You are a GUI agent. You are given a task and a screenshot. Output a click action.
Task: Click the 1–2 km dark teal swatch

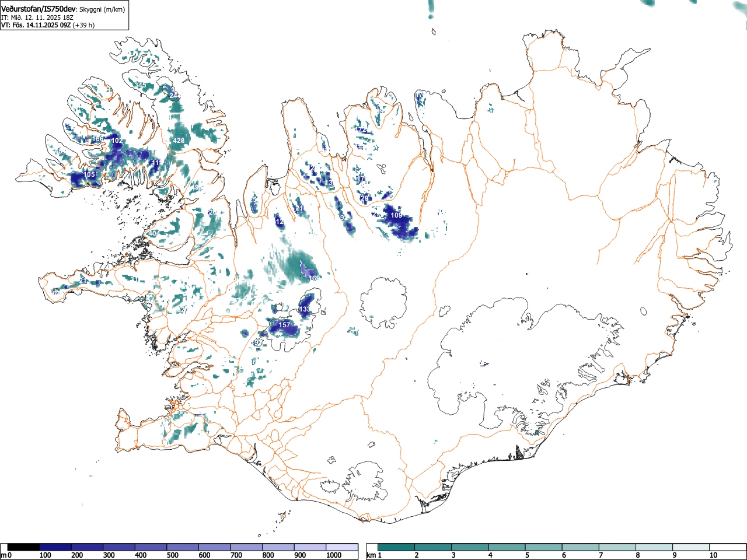pos(396,547)
